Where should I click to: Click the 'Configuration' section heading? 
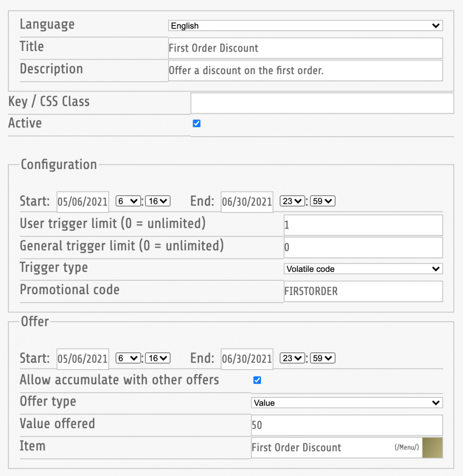click(x=59, y=165)
